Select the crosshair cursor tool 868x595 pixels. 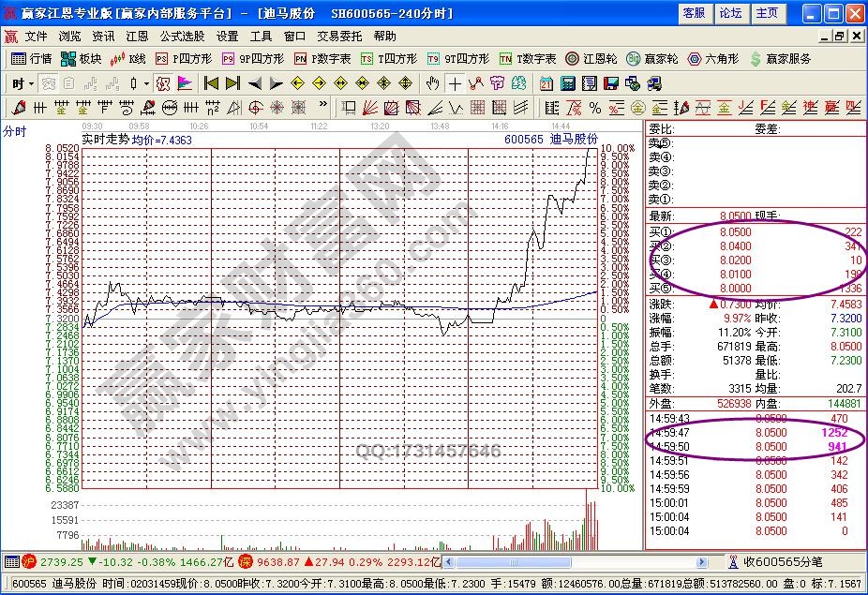point(455,82)
